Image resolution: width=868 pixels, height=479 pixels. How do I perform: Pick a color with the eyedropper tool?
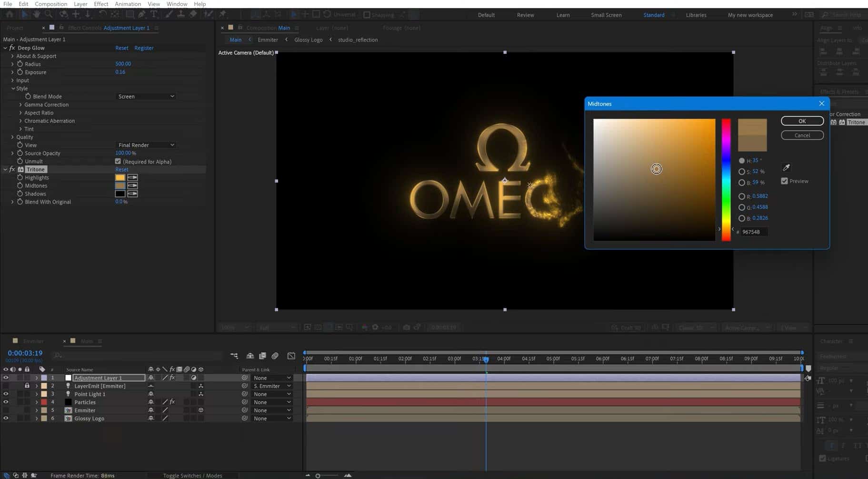click(787, 167)
